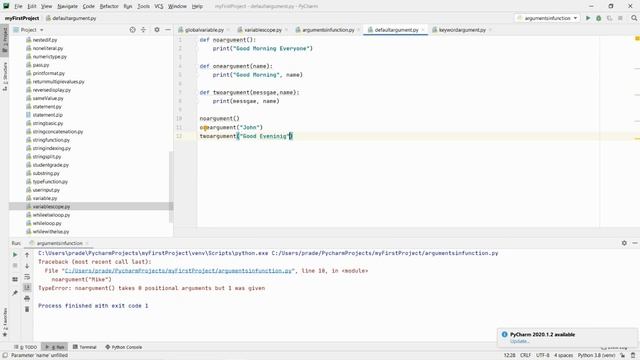Close the defaultargument.py tab
The height and width of the screenshot is (360, 640).
click(423, 30)
